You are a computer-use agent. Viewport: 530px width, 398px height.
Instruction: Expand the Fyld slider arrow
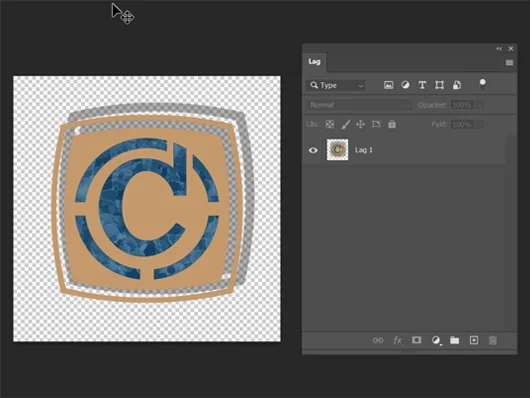tap(479, 124)
